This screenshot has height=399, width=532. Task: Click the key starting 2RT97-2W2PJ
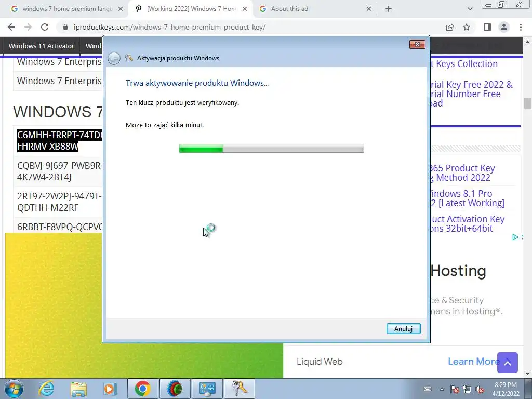tap(59, 202)
